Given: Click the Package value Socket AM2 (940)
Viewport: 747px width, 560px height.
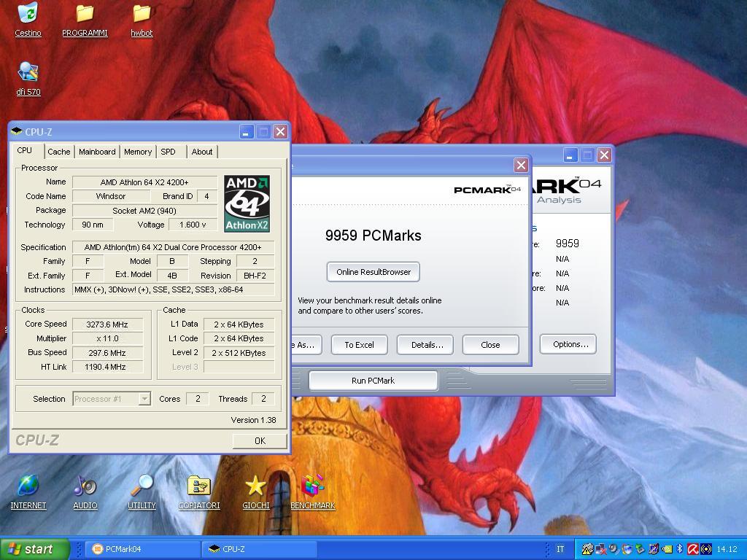Looking at the screenshot, I should click(144, 211).
